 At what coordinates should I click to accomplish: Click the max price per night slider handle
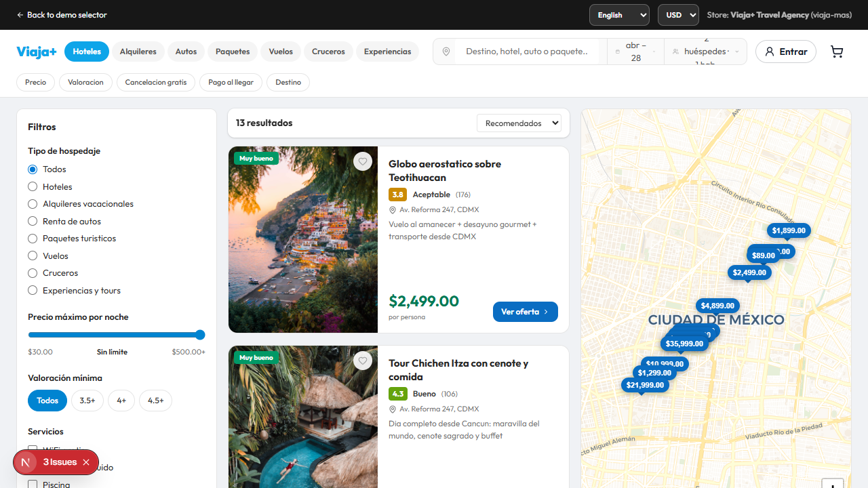(200, 335)
